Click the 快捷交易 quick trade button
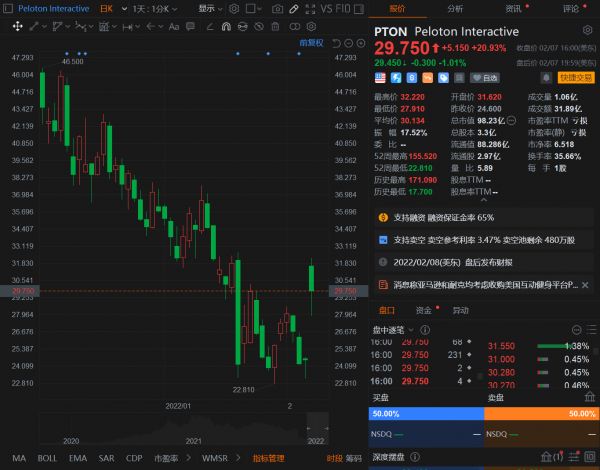The width and height of the screenshot is (600, 470). (x=575, y=77)
